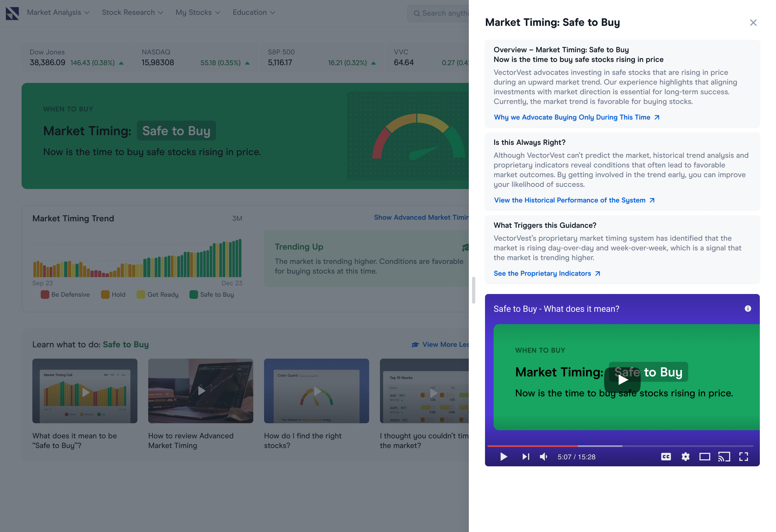Skip to next video
This screenshot has height=532, width=776.
click(x=526, y=457)
